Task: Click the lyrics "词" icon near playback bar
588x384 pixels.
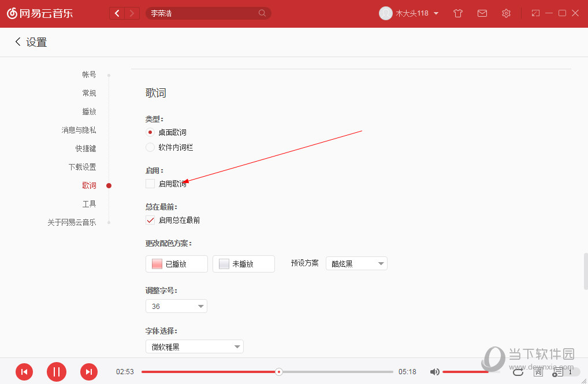Action: click(537, 372)
